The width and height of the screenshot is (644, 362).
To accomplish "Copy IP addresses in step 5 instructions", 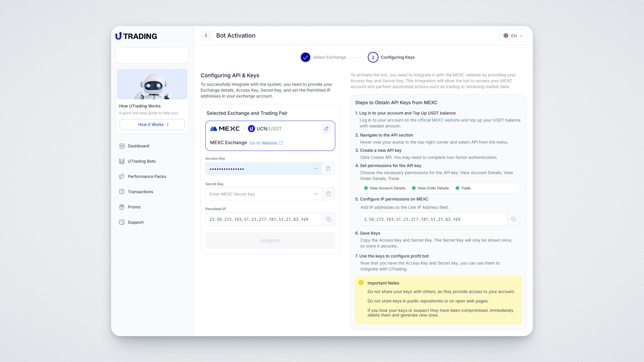I will click(513, 219).
